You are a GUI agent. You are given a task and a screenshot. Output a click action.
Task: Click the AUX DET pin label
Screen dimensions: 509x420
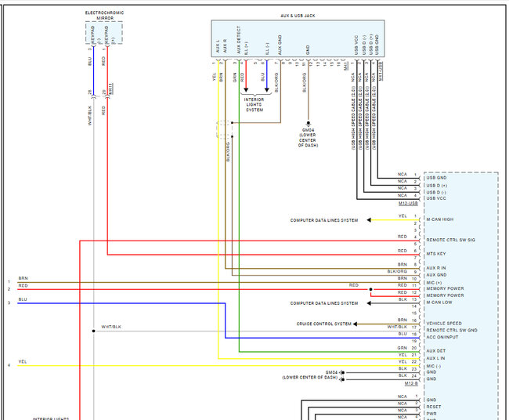(435, 351)
